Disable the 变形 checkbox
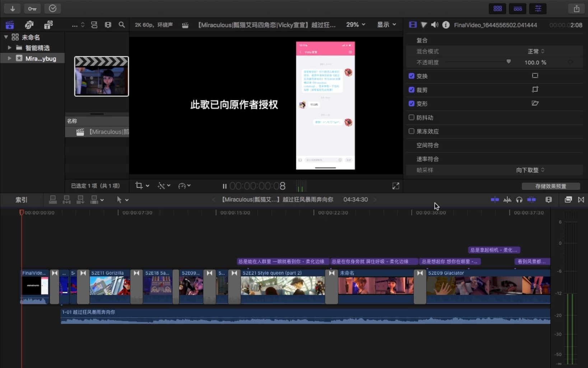 tap(411, 103)
